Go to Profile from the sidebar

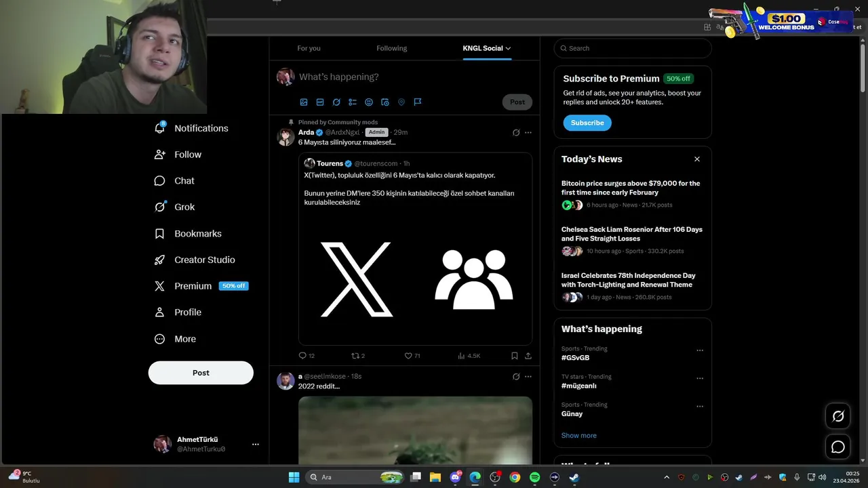tap(178, 312)
